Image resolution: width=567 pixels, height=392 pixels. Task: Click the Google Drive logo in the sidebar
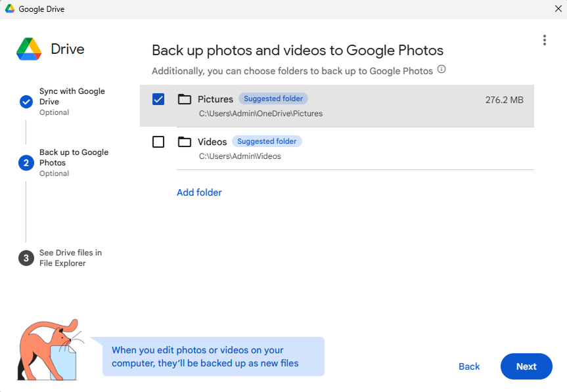[x=30, y=49]
